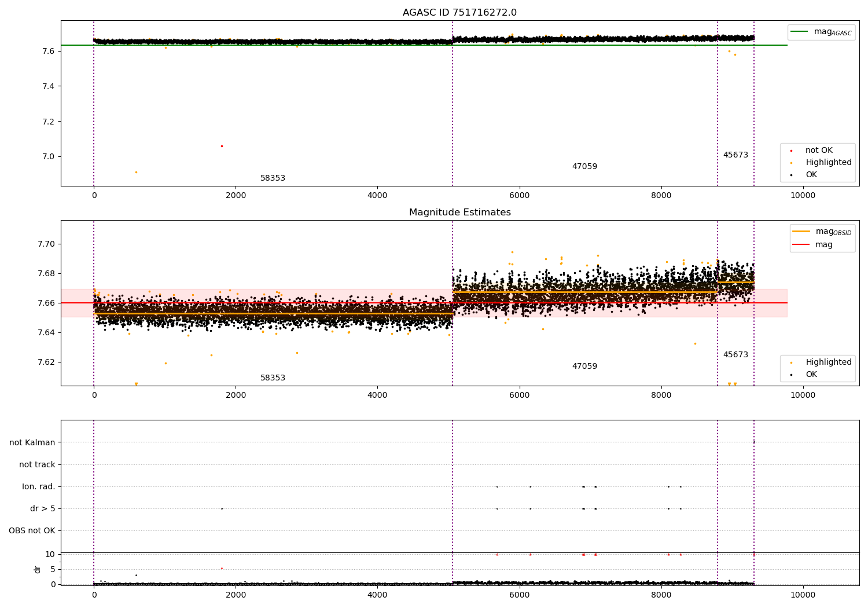This screenshot has height=608, width=868.
Task: Click "47059" in the Magnitude Estimates plot
Action: [584, 367]
